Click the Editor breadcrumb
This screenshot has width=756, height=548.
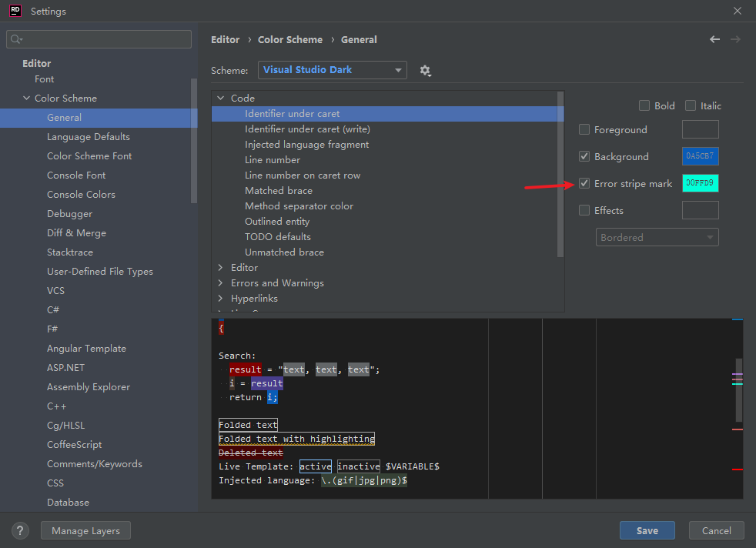225,39
